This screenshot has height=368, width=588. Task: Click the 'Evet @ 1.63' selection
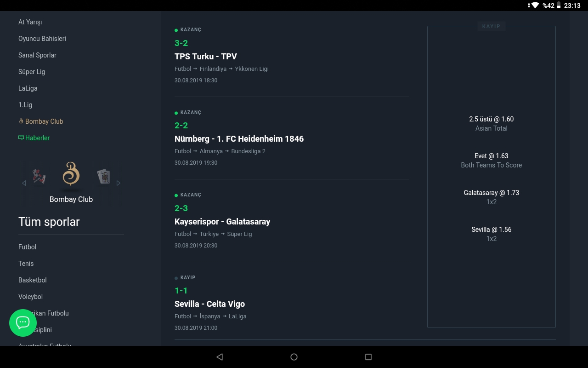(492, 156)
